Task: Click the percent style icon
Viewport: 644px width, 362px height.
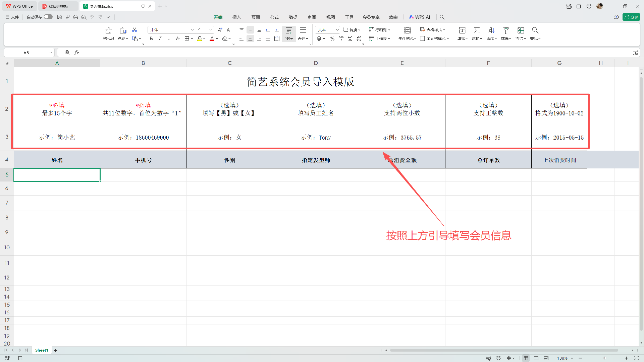Action: pyautogui.click(x=332, y=39)
